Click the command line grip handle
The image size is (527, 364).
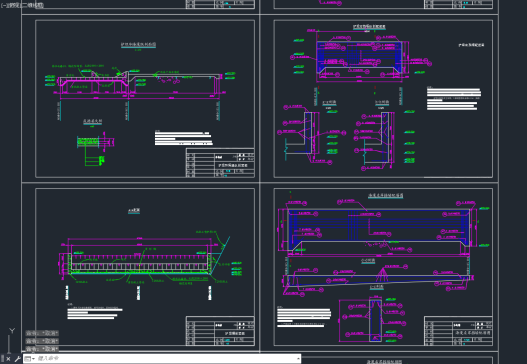coord(2,359)
